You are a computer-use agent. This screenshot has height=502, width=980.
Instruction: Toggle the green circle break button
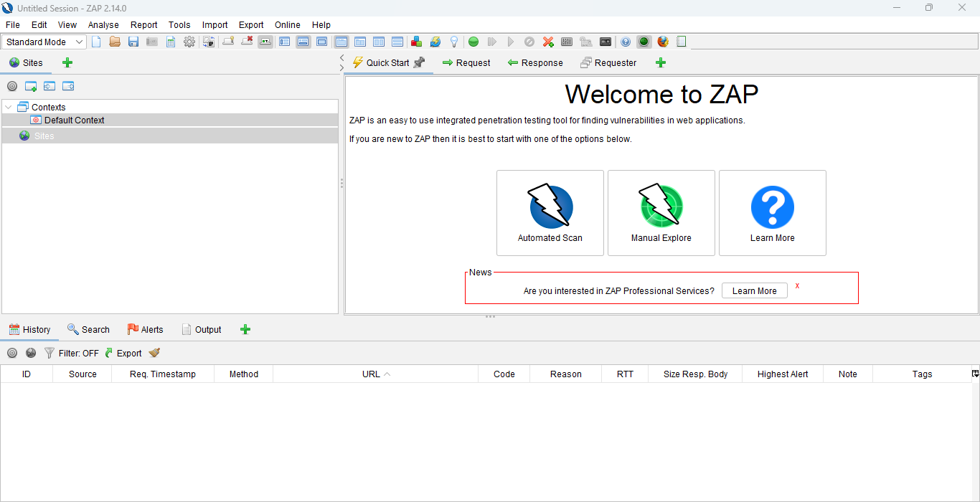(473, 42)
